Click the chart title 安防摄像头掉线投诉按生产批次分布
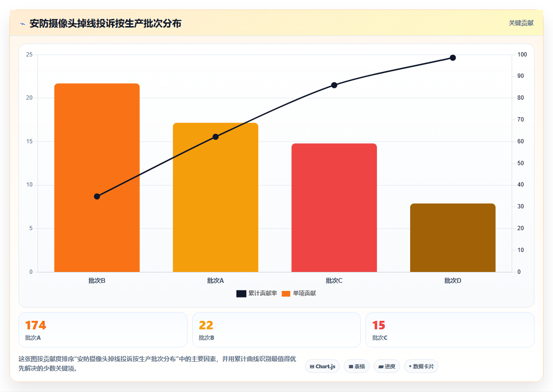The width and height of the screenshot is (553, 392). [105, 24]
